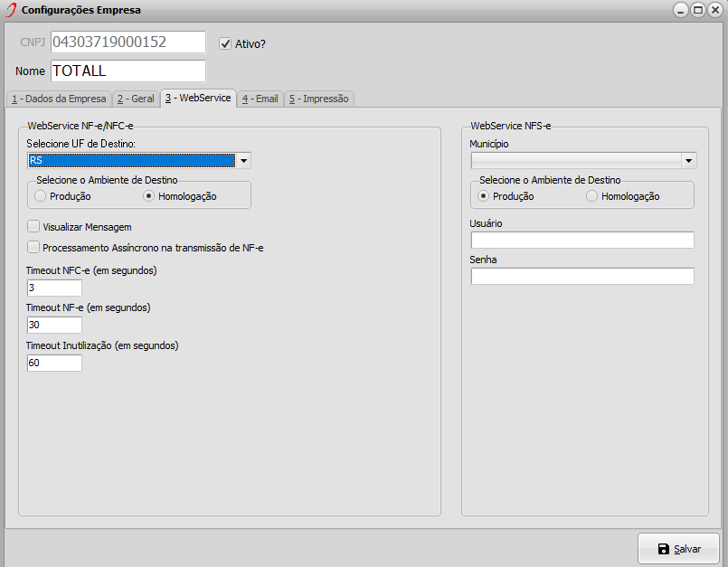This screenshot has width=728, height=567.
Task: Click the red application logo icon
Action: 11,10
